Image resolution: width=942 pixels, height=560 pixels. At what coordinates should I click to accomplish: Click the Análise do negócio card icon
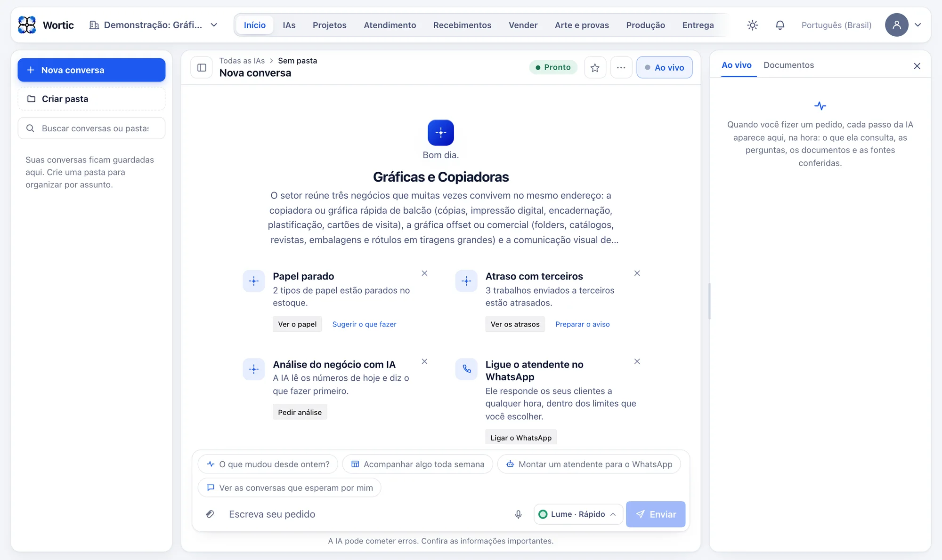[254, 369]
